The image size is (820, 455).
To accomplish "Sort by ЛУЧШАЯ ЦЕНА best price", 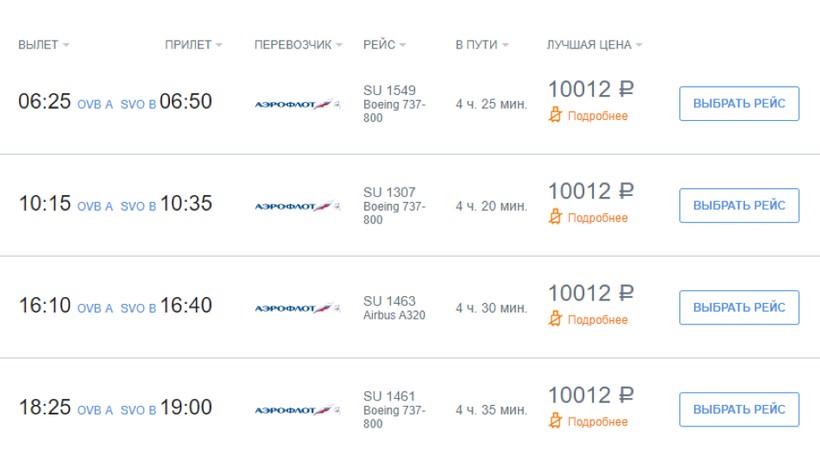I will coord(594,45).
